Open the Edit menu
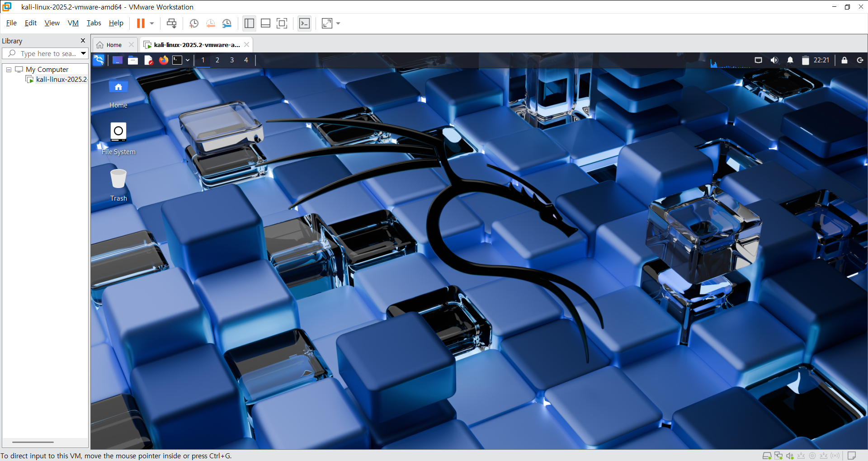Image resolution: width=868 pixels, height=461 pixels. point(31,23)
